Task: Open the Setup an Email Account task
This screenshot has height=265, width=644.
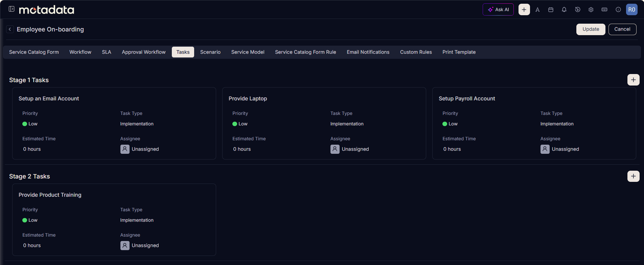Action: 49,98
